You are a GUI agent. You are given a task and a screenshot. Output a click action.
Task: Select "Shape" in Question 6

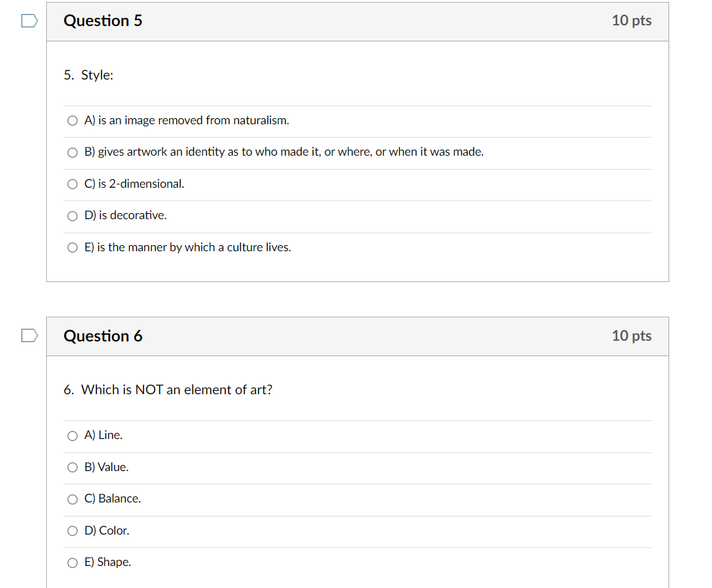(72, 563)
